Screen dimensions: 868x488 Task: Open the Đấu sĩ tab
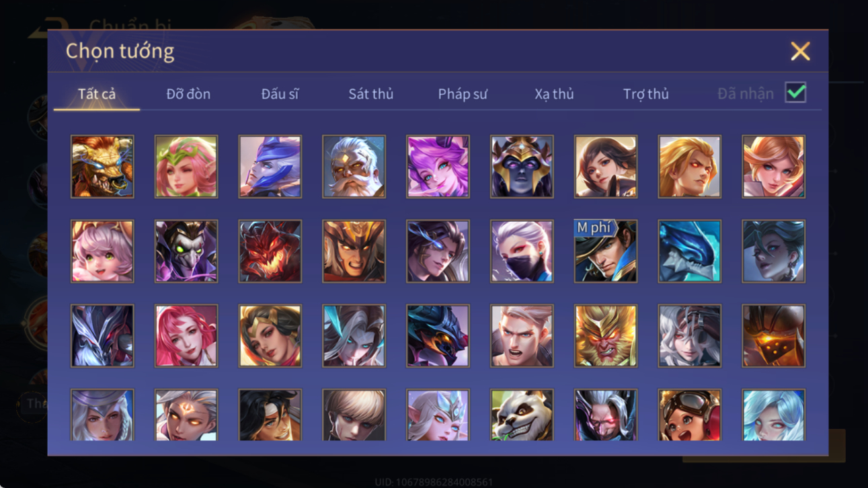point(280,94)
